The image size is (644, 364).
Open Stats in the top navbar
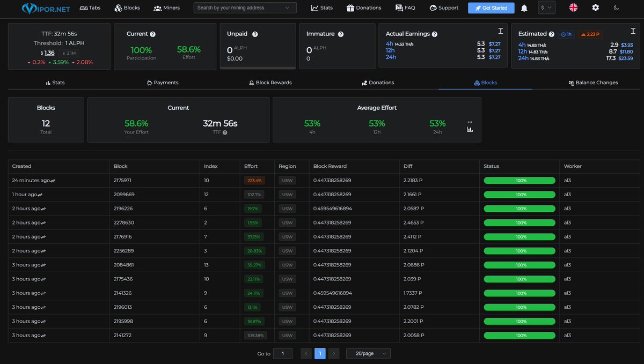tap(322, 8)
